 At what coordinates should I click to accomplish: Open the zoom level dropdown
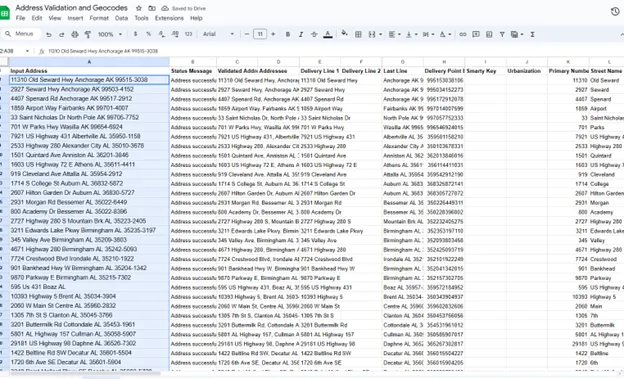point(110,35)
